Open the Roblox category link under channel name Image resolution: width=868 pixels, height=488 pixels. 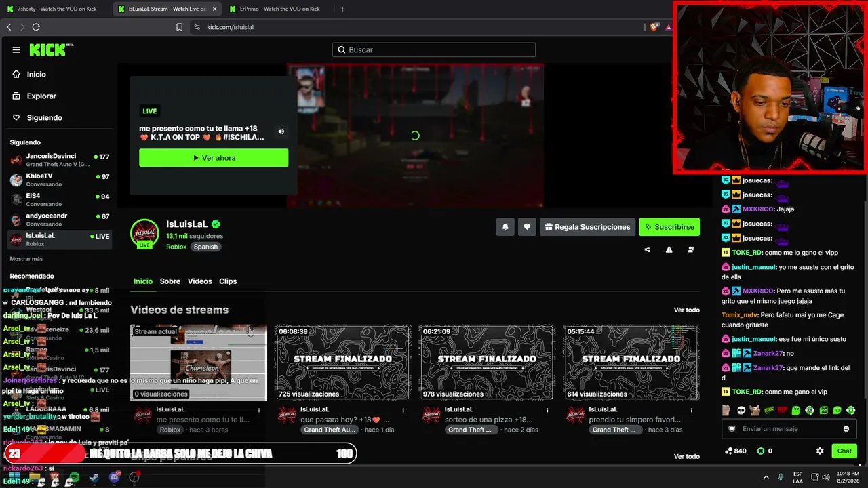[x=176, y=247]
